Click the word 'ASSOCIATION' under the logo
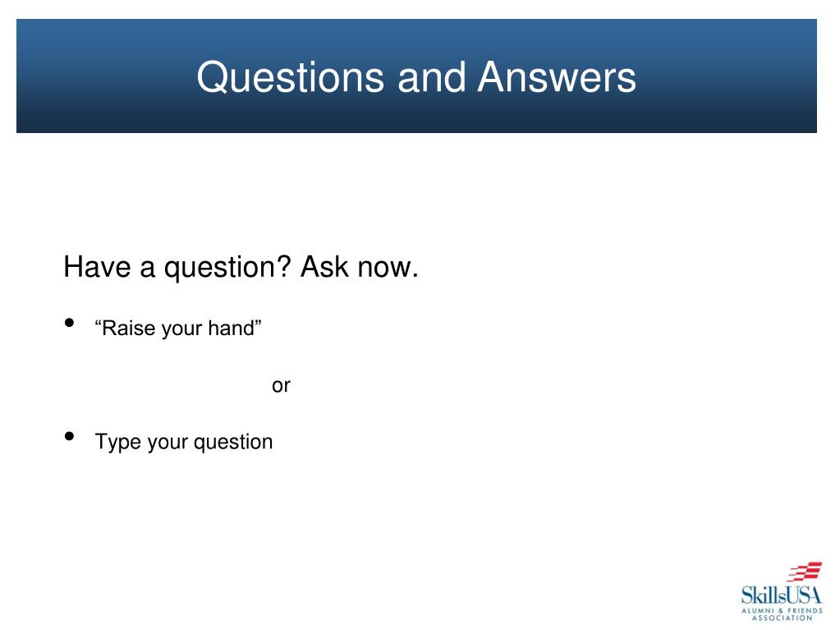This screenshot has height=630, width=840. pos(783,619)
